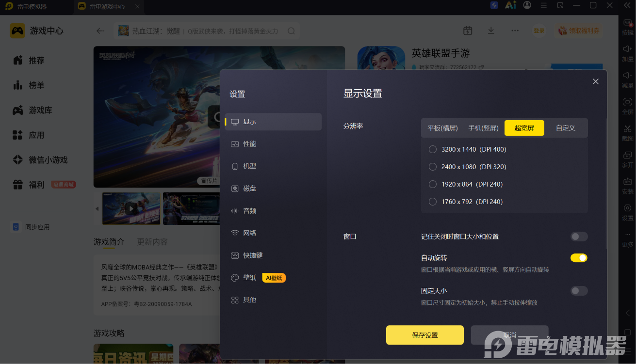
Task: Open the AI assistant icon in title bar
Action: pos(510,5)
